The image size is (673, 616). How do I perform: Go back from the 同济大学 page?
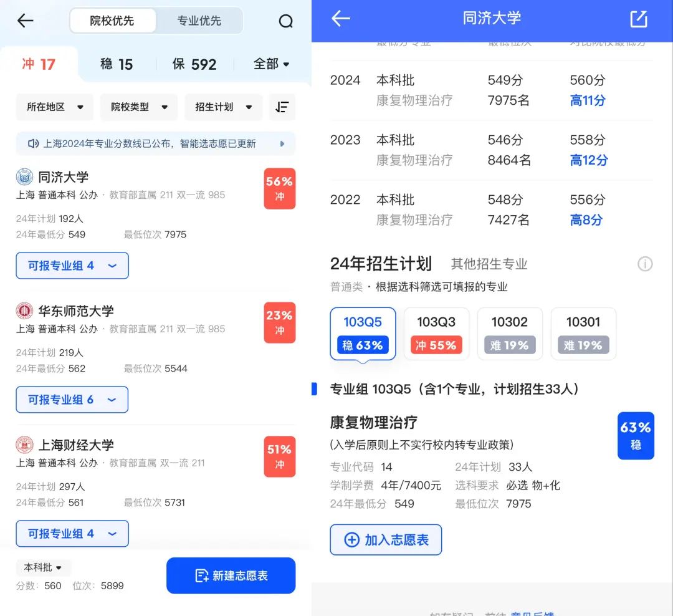click(341, 19)
